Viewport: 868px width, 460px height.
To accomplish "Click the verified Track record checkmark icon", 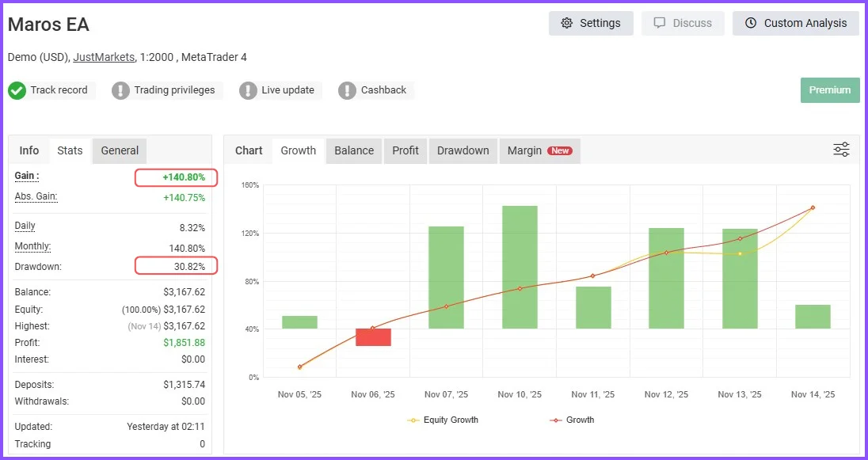I will tap(17, 89).
